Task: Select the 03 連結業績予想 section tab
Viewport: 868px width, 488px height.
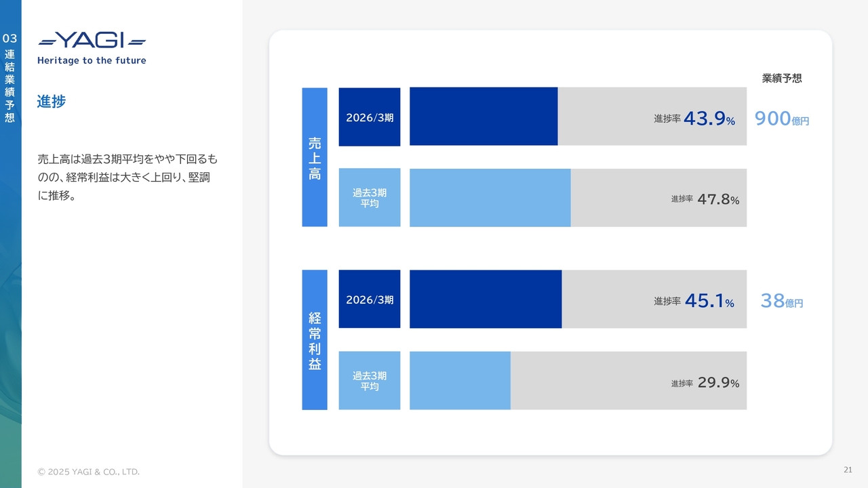Action: click(x=9, y=78)
